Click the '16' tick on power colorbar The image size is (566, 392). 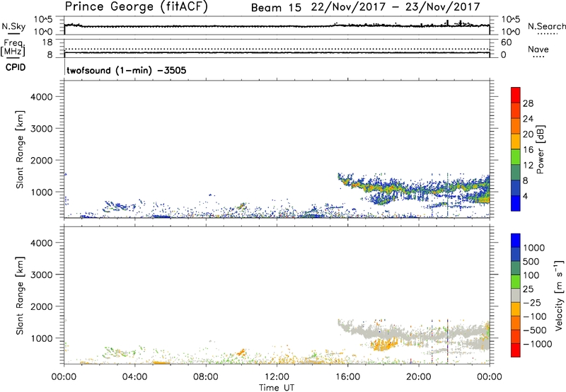[528, 150]
